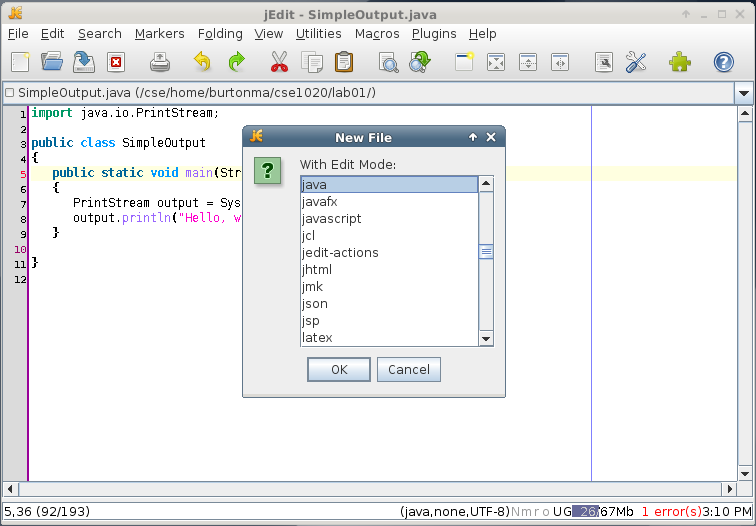Open Find with the magnifier page icon
The image size is (756, 526).
coord(388,62)
